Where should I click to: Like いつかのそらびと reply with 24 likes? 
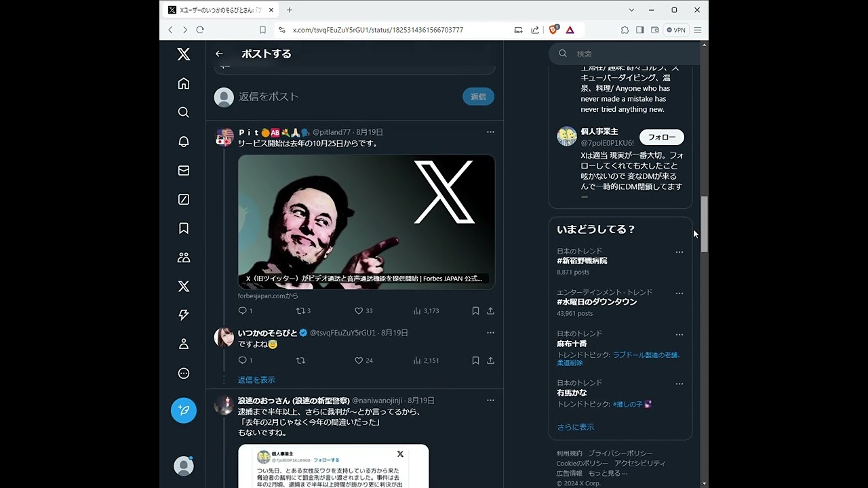[365, 361]
